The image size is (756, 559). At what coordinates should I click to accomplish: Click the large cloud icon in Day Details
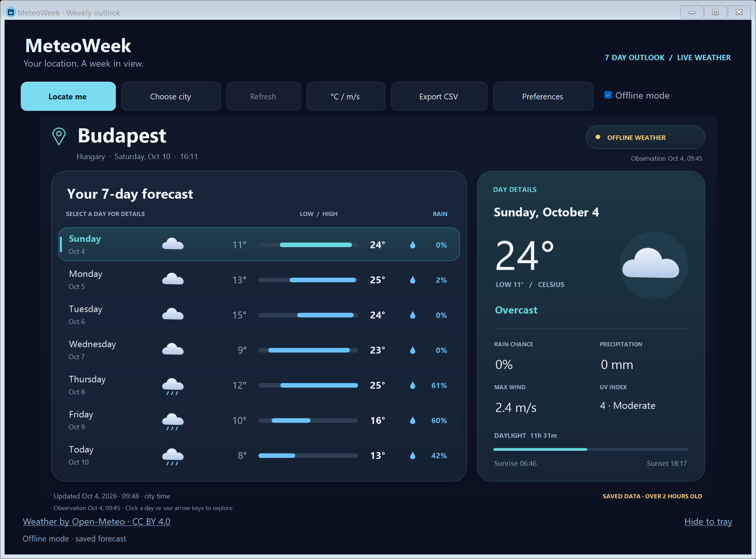[x=651, y=264]
